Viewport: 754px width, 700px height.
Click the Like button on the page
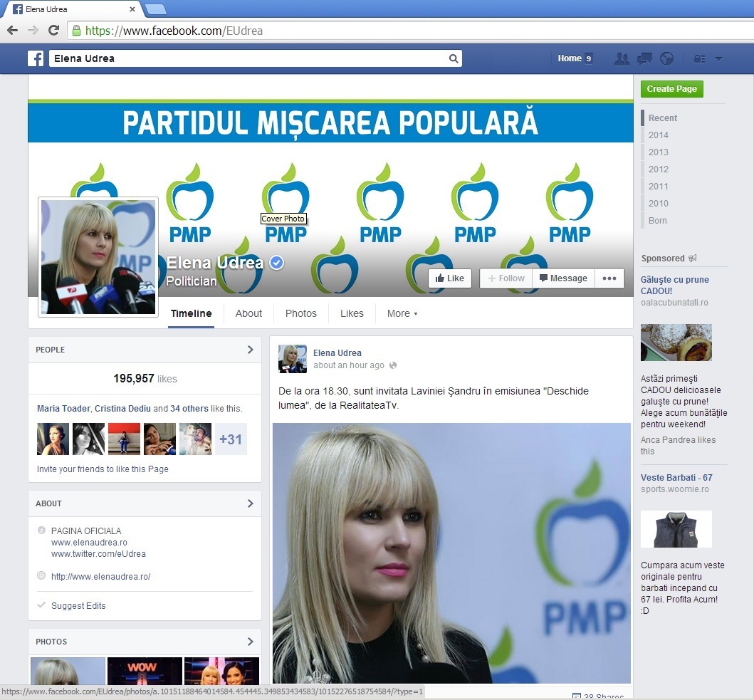tap(449, 278)
